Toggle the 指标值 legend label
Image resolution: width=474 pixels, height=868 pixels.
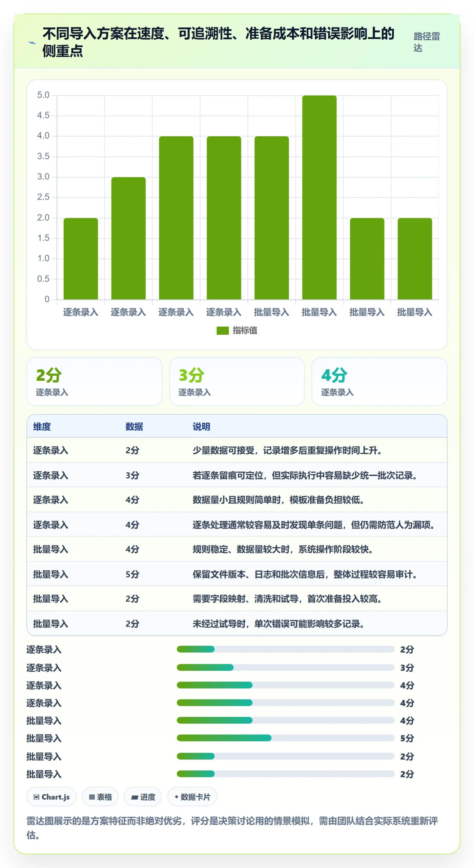tap(245, 330)
